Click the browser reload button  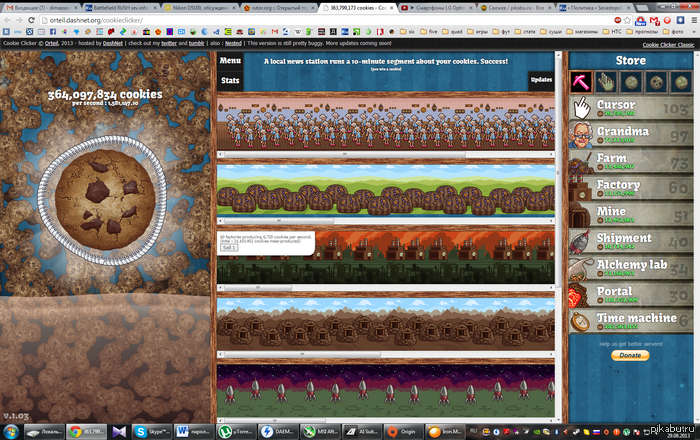tap(31, 20)
